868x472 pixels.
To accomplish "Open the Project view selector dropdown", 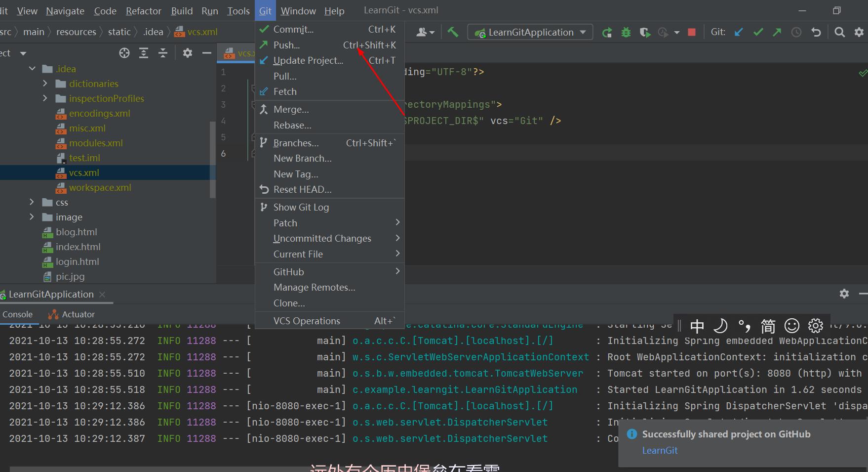I will click(23, 53).
